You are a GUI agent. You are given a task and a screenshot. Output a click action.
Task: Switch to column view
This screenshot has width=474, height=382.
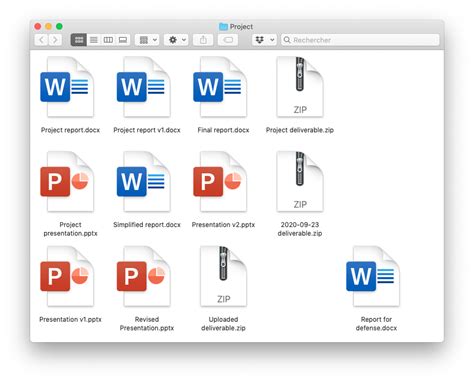108,40
